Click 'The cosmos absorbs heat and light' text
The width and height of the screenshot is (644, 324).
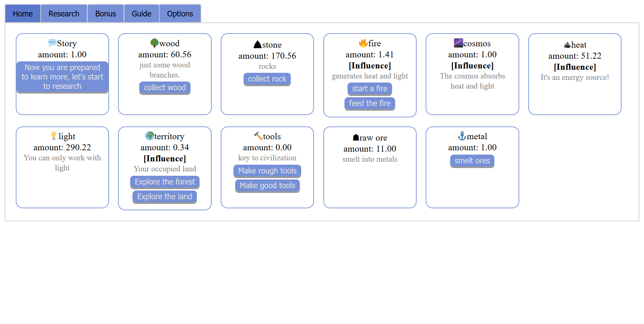pos(472,81)
